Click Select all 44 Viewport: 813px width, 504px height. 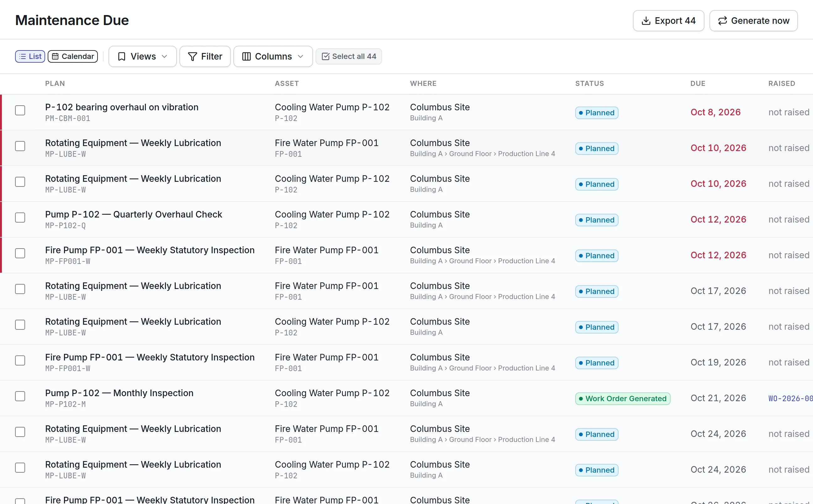tap(348, 56)
